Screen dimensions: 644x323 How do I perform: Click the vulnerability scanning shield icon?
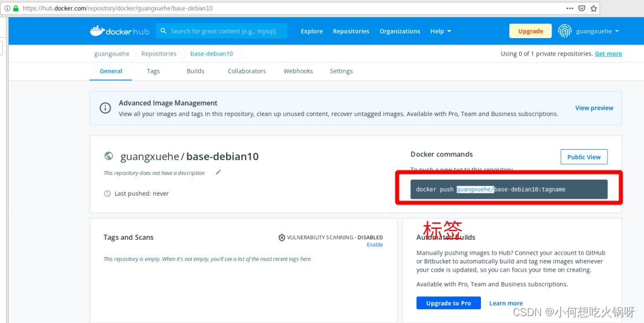pos(282,237)
